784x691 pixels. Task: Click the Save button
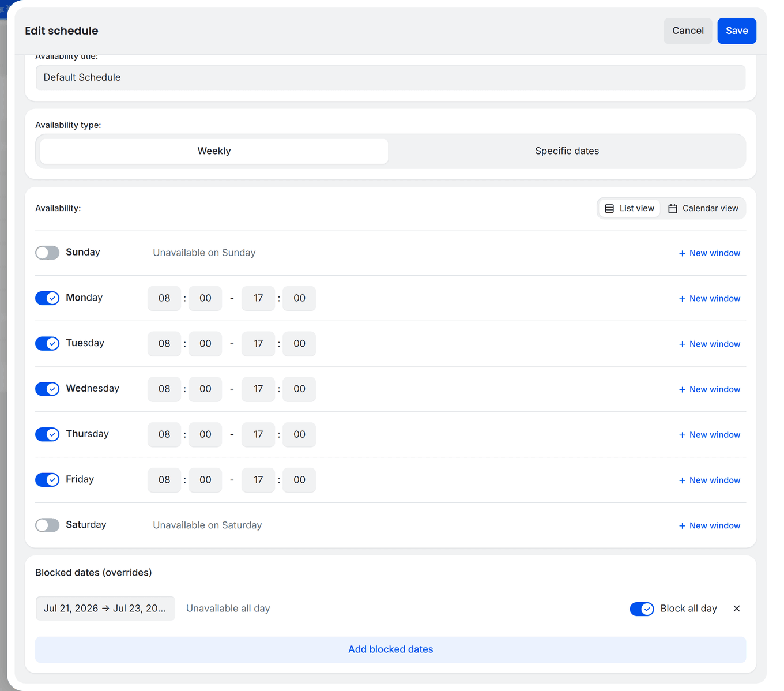[736, 31]
